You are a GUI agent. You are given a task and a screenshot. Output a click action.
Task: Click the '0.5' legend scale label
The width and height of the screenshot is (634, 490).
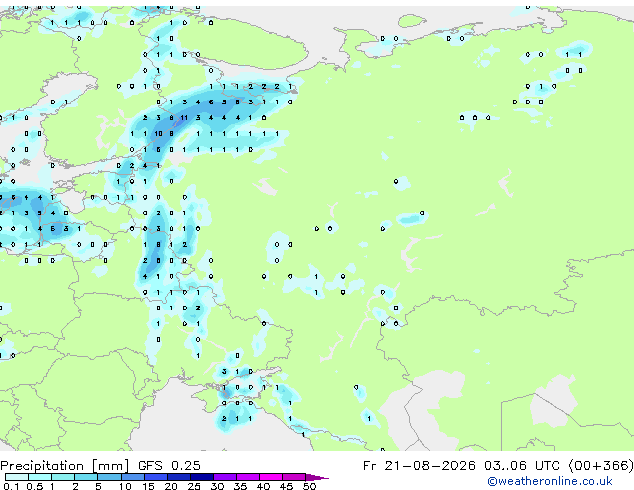coord(35,486)
